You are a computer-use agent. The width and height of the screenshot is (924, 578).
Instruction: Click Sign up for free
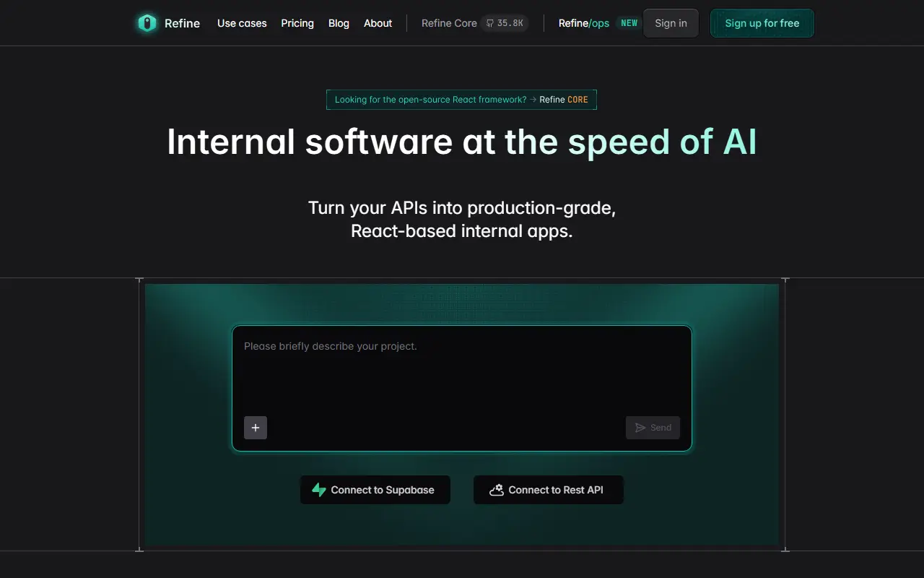point(762,23)
